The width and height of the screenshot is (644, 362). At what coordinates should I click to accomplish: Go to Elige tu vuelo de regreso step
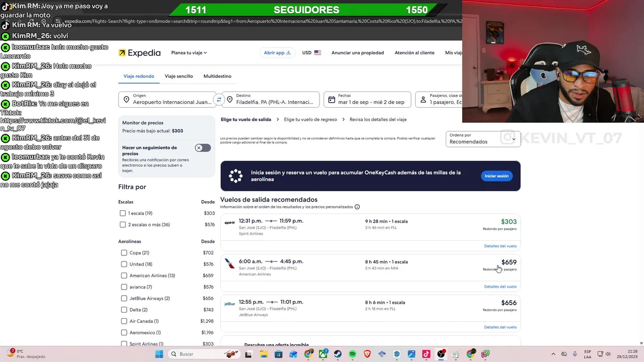pyautogui.click(x=310, y=120)
